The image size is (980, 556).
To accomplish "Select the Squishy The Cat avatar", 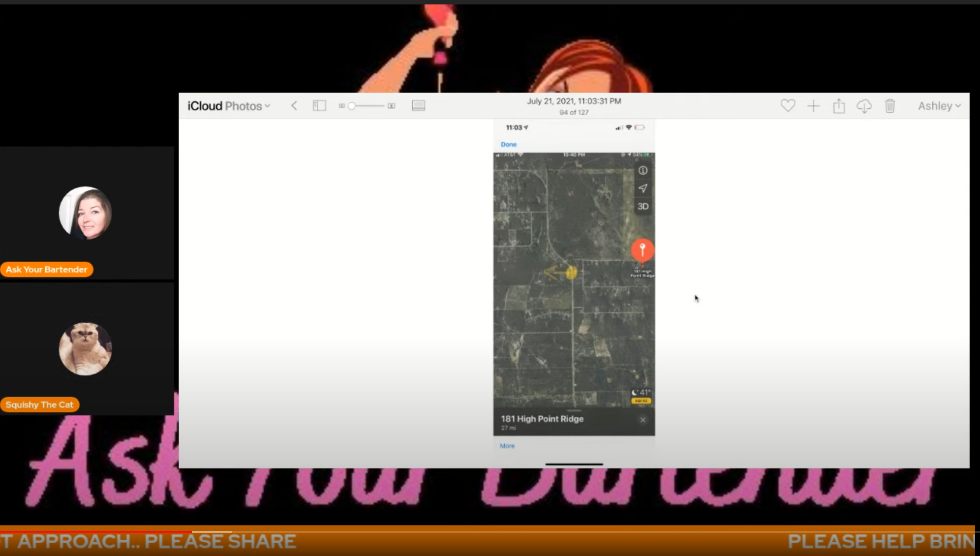I will [85, 349].
